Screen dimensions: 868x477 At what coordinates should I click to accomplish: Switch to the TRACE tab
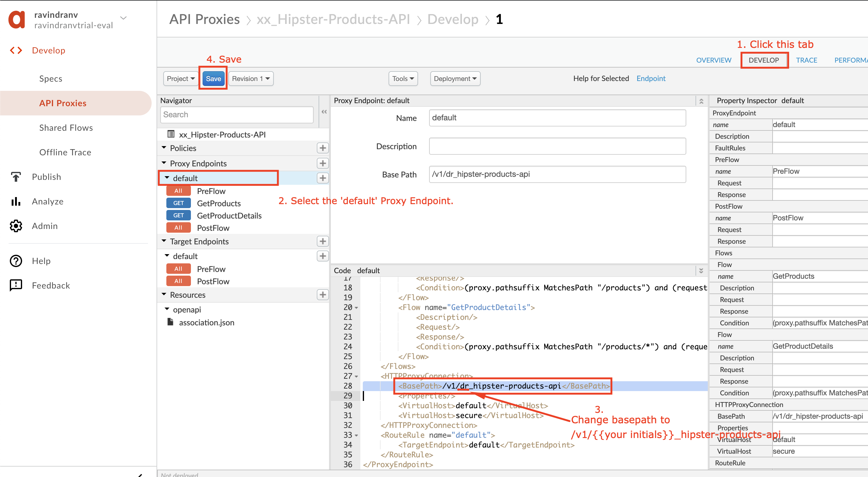806,60
